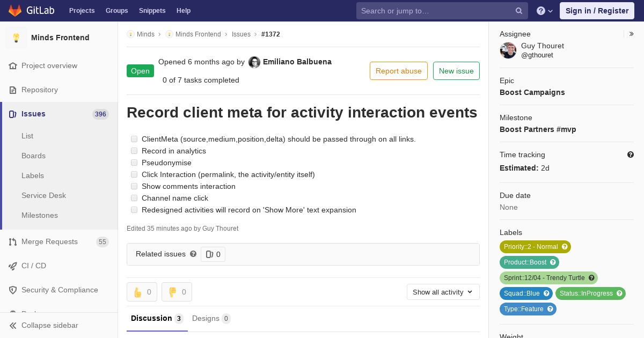The height and width of the screenshot is (338, 644).
Task: Give a thumbs up reaction
Action: tap(142, 292)
